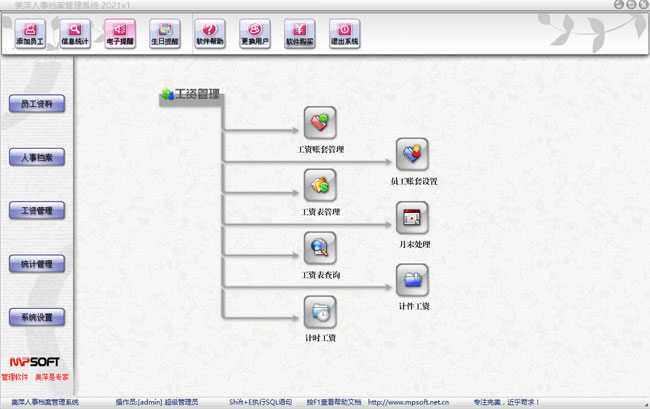Switch to 人事档案 in the sidebar
The image size is (650, 409).
pyautogui.click(x=37, y=157)
